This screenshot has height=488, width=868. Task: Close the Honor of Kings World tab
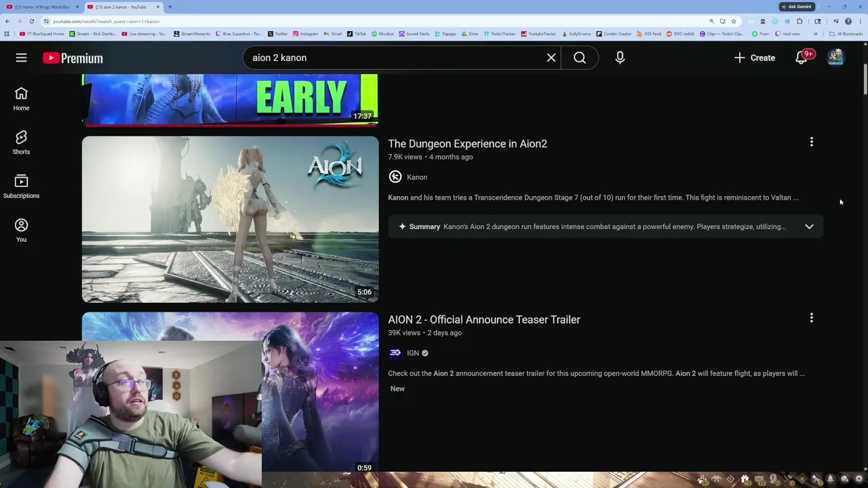77,7
